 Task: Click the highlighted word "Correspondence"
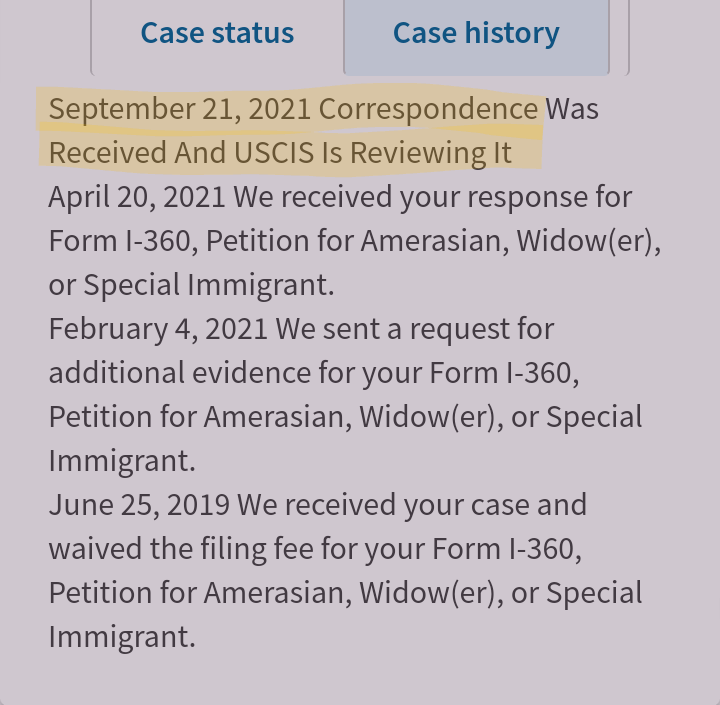click(x=428, y=108)
